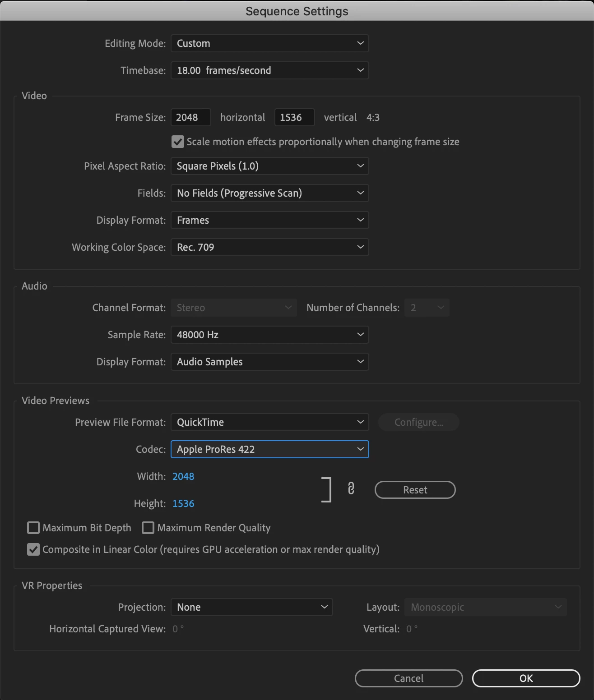Open the Fields dropdown
This screenshot has height=700, width=594.
point(270,193)
